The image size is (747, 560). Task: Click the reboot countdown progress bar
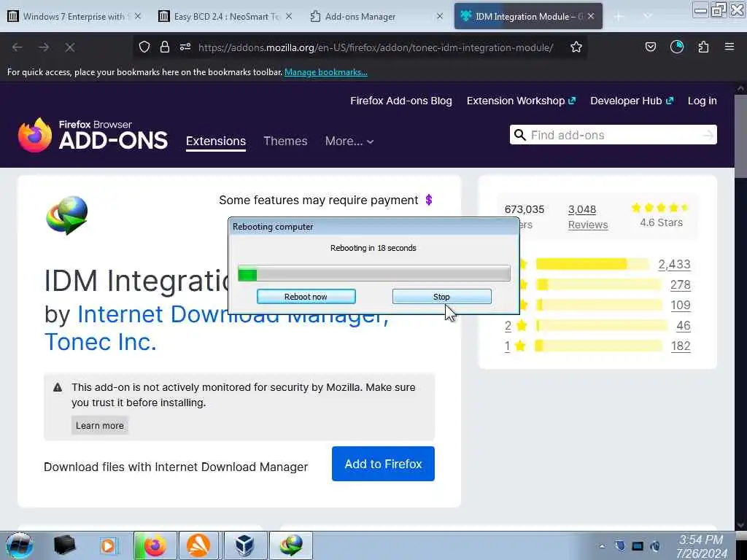click(374, 273)
